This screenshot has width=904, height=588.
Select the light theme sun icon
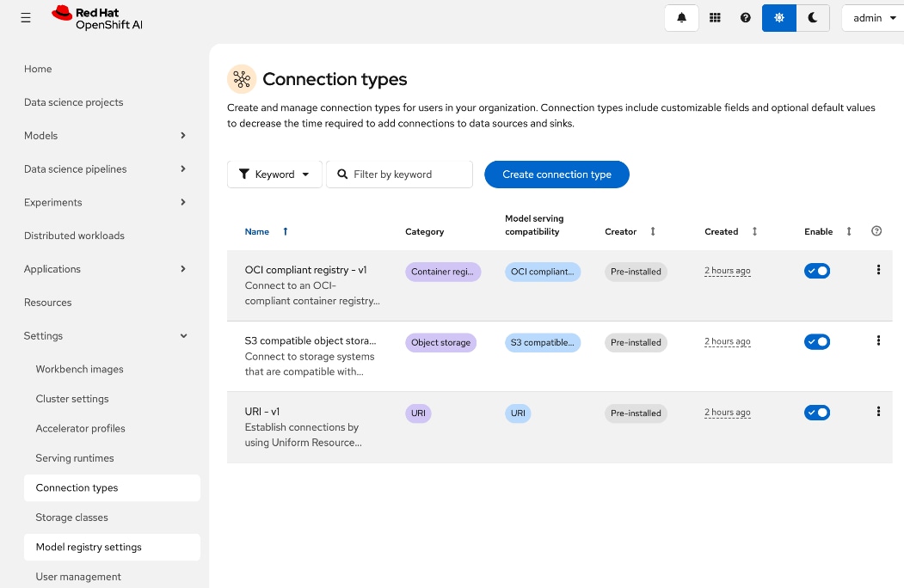coord(779,17)
